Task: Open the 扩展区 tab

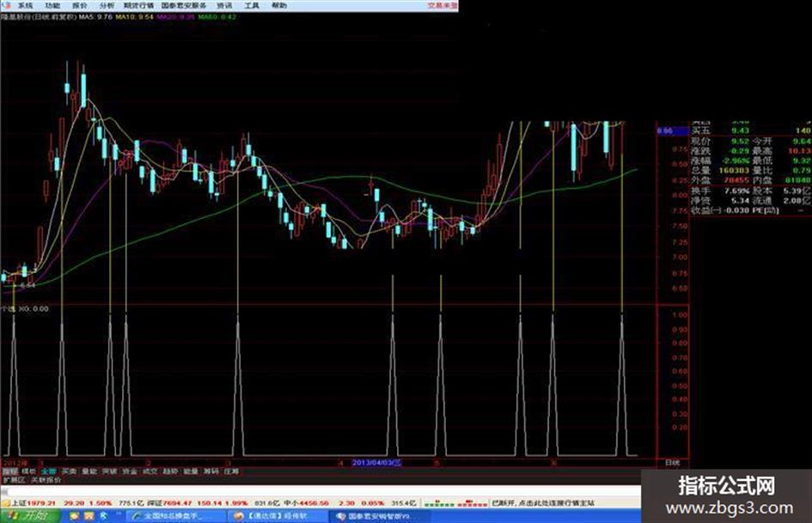Action: [14, 480]
